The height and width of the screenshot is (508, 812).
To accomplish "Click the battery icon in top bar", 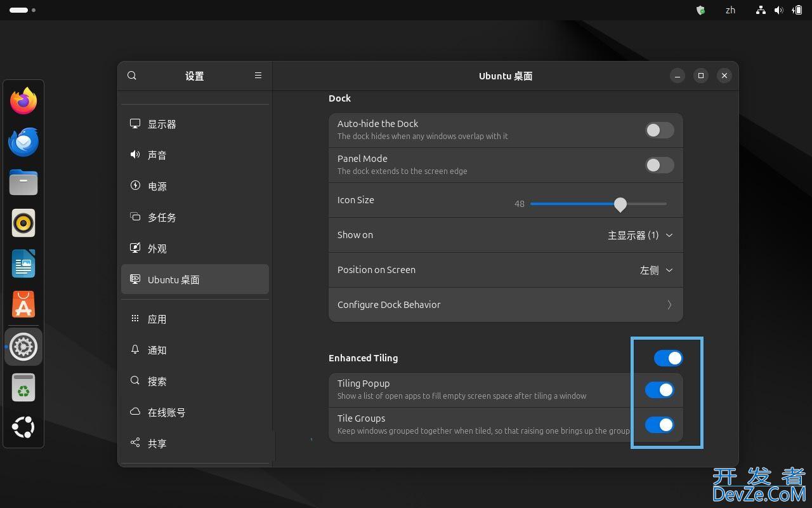I will coord(797,10).
